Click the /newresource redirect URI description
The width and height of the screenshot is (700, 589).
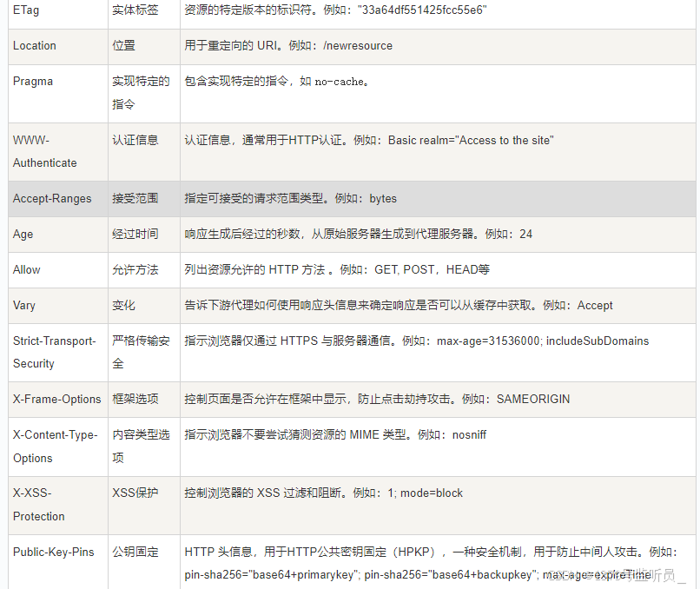click(438, 47)
